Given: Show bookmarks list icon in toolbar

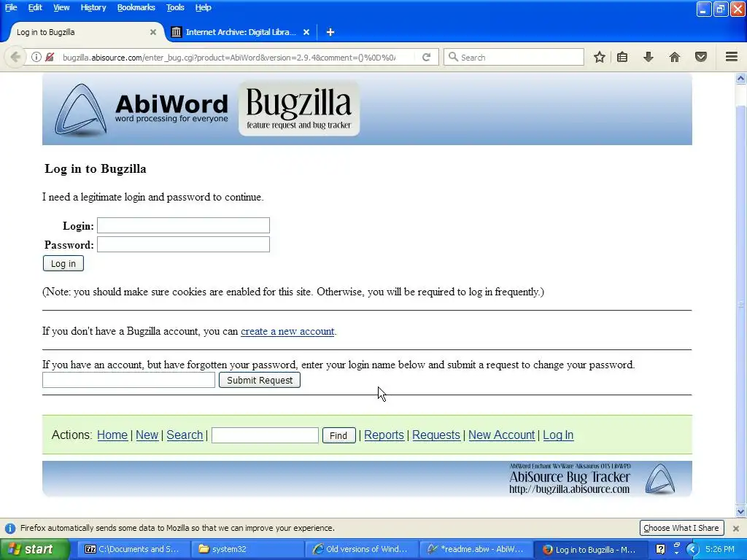Looking at the screenshot, I should coord(622,57).
